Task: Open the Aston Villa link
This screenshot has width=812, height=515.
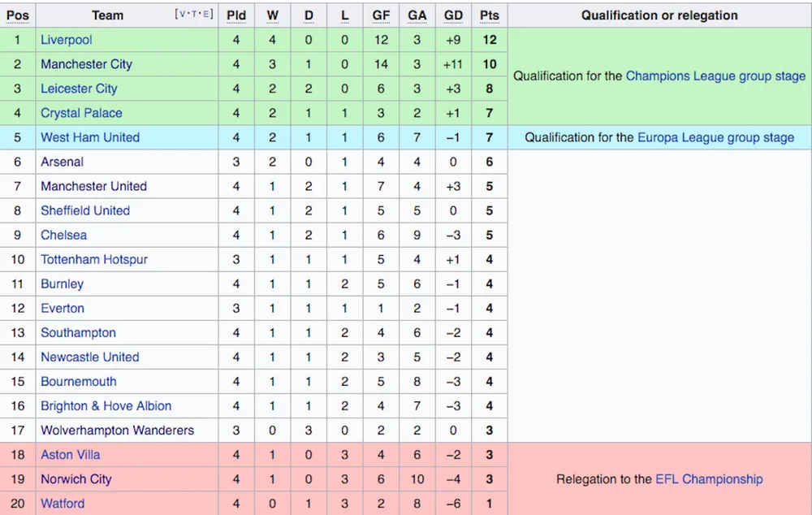Action: [71, 455]
